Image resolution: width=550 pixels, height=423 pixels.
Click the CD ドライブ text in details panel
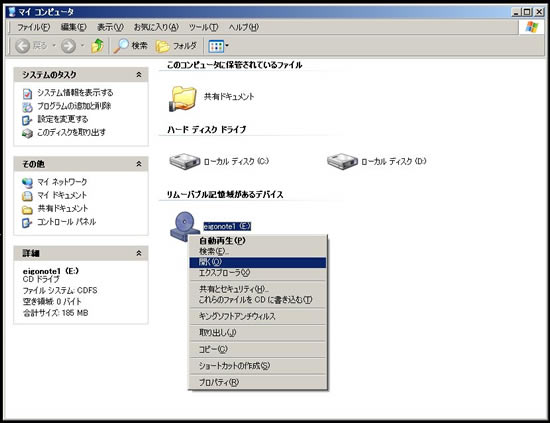pos(41,279)
